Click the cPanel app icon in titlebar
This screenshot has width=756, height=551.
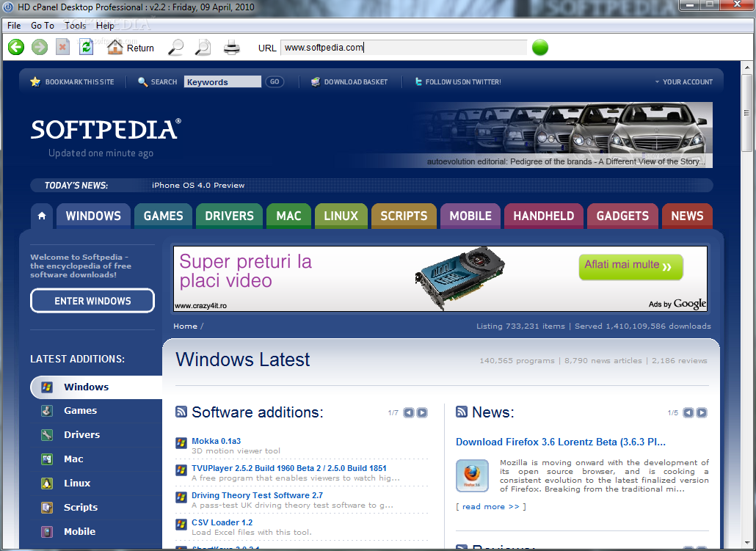tap(8, 7)
